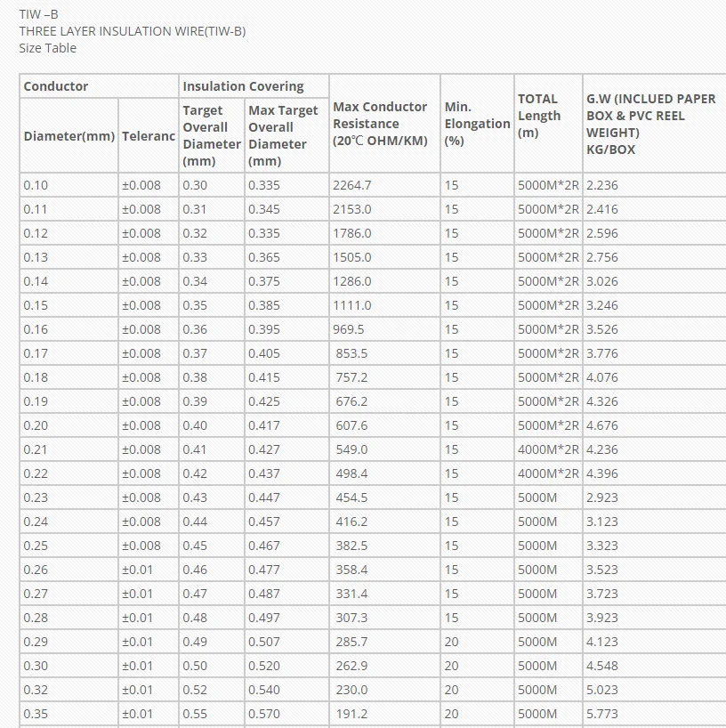Select the 'Diameter(mm)' column header

pyautogui.click(x=69, y=136)
